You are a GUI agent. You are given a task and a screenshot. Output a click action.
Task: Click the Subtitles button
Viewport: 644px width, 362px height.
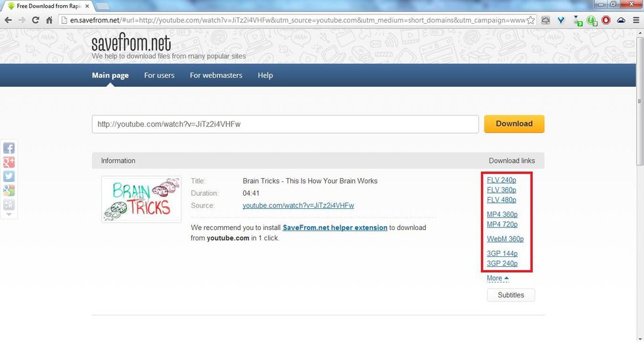click(x=511, y=296)
